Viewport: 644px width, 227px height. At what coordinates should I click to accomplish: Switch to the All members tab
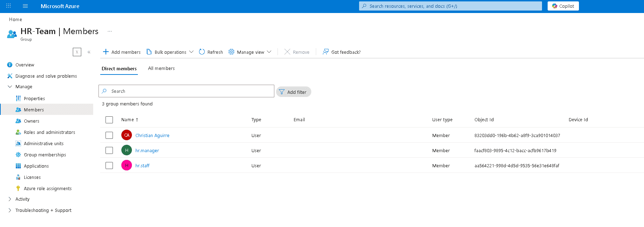161,69
